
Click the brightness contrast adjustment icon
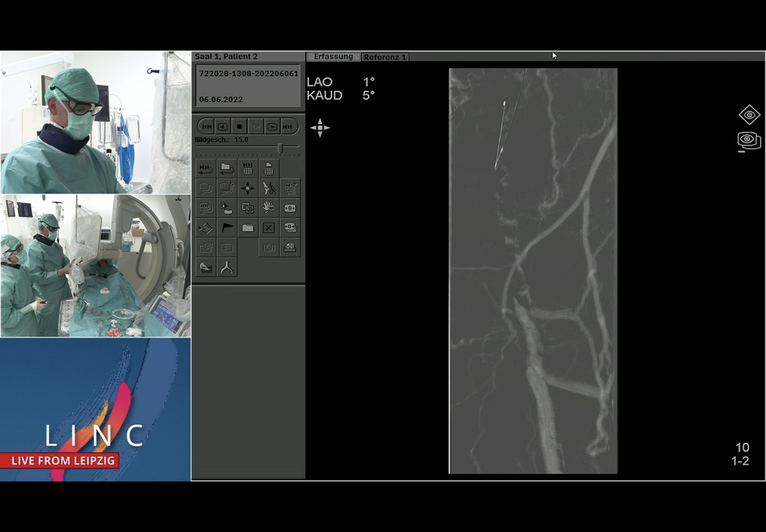coord(227,208)
